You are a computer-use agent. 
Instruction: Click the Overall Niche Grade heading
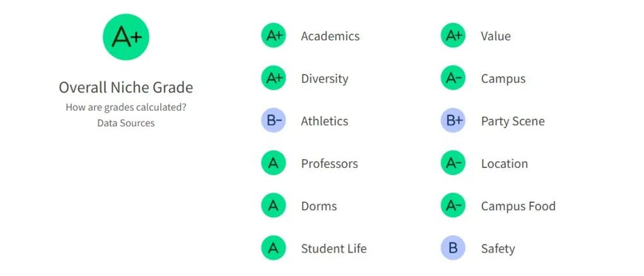pos(126,88)
